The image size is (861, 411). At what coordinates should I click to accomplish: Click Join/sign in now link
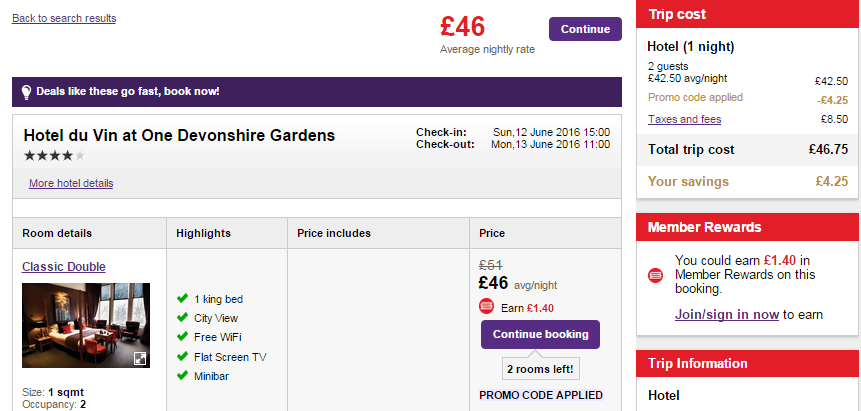click(726, 315)
